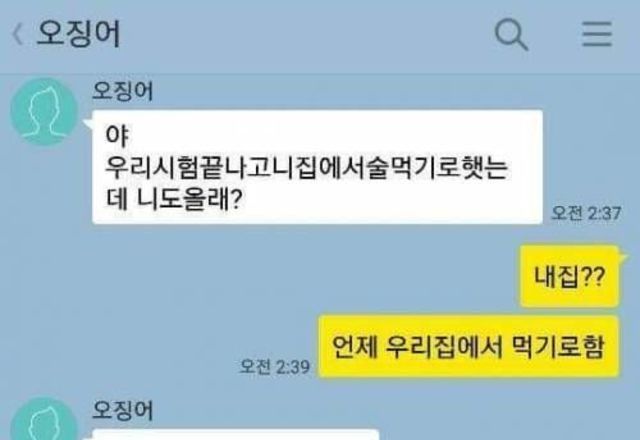Viewport: 640px width, 440px height.
Task: Tap the partially visible bottom profile avatar
Action: (44, 419)
